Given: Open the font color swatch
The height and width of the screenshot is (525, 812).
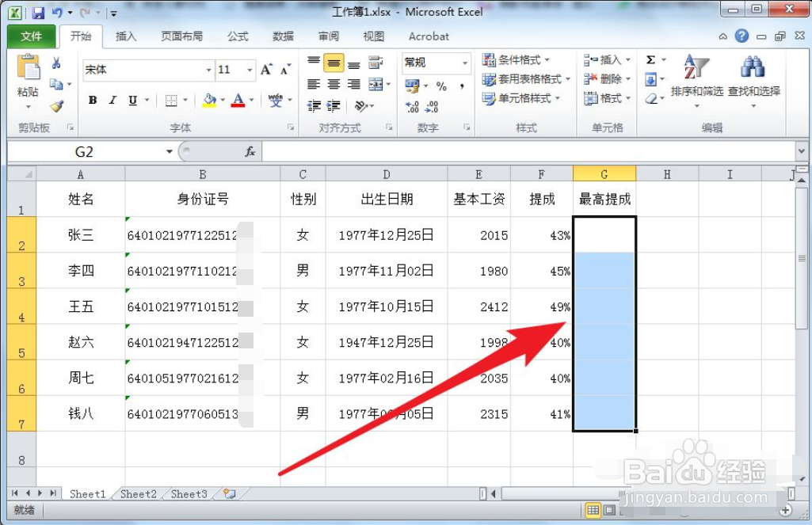Looking at the screenshot, I should 238,101.
